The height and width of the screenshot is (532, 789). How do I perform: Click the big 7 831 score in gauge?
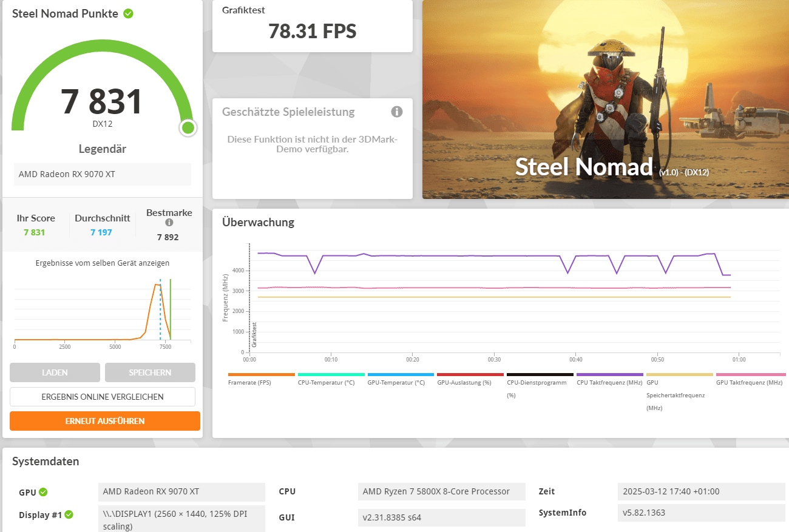(x=101, y=101)
